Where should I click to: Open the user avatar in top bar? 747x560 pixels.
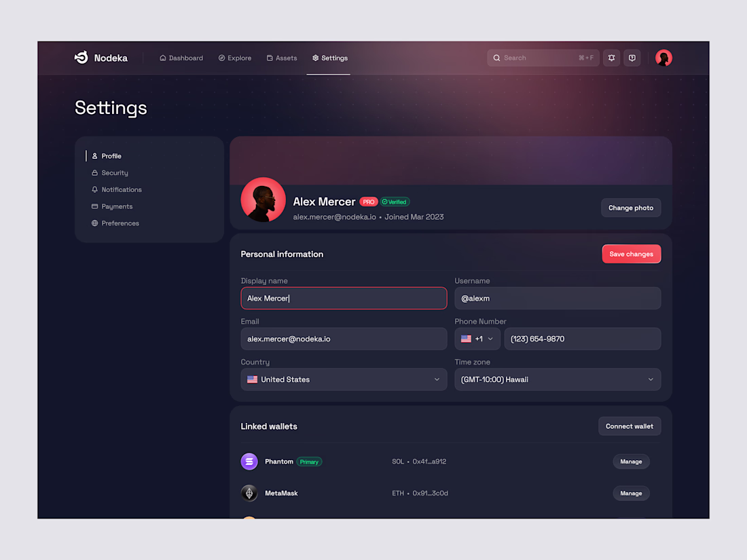pyautogui.click(x=663, y=58)
